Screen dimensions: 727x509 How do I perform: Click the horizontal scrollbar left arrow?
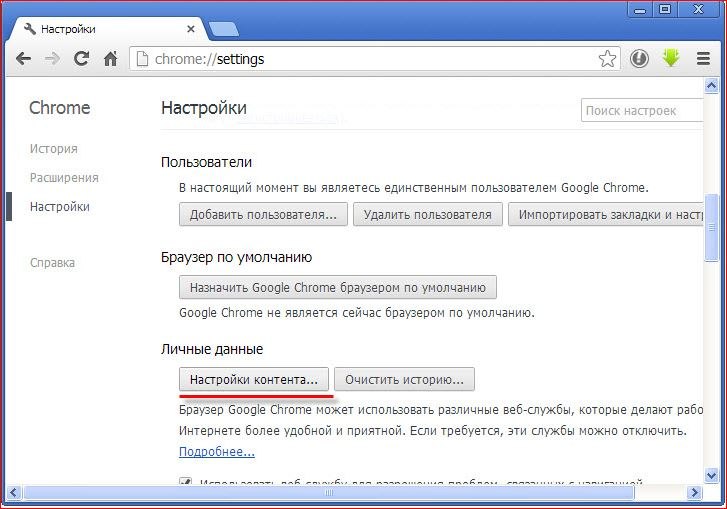pyautogui.click(x=13, y=492)
